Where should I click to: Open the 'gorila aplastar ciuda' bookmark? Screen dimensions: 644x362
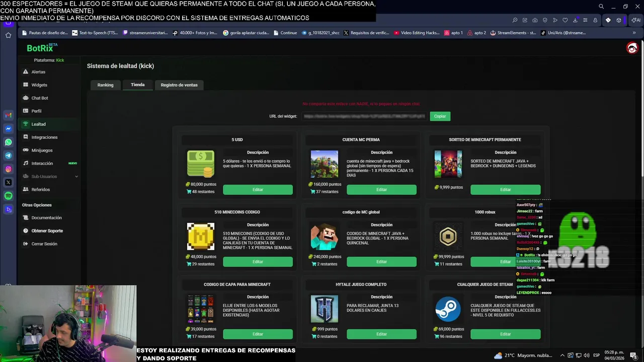[x=246, y=33]
